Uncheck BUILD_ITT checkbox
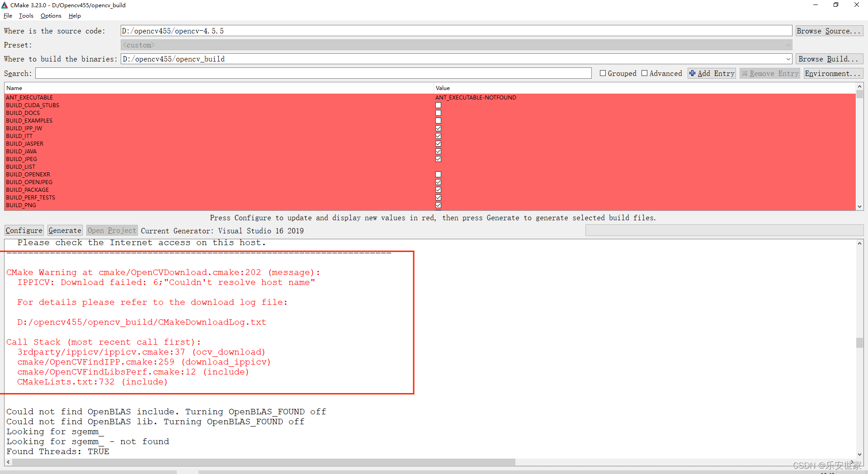This screenshot has height=474, width=868. 438,136
